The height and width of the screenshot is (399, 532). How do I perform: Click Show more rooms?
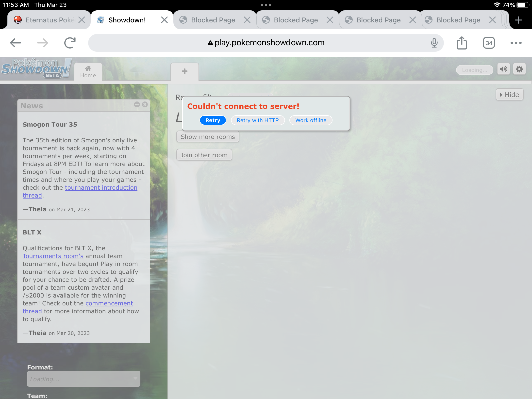pyautogui.click(x=208, y=137)
